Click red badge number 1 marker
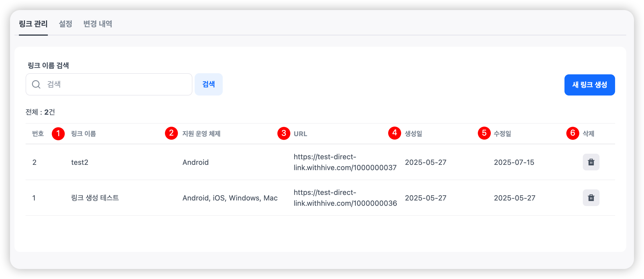Viewport: 644px width, 279px height. 58,134
